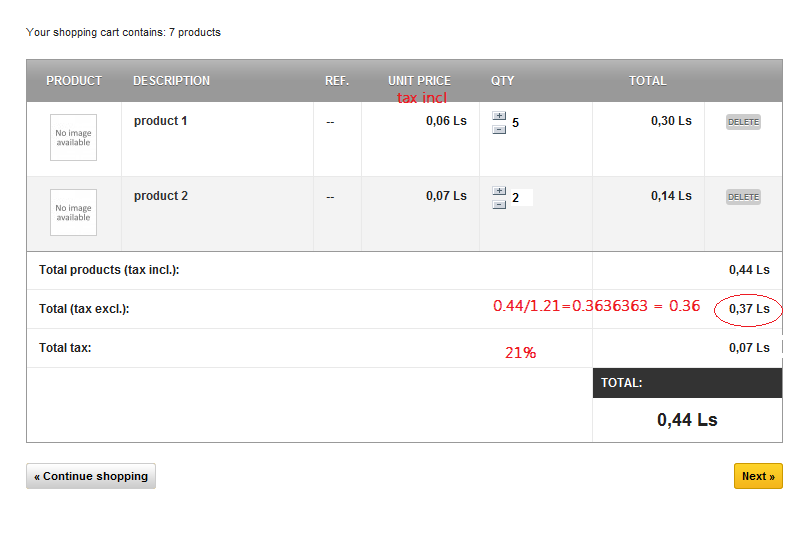Open the product 2 thumbnail image
This screenshot has height=535, width=796.
pos(73,213)
